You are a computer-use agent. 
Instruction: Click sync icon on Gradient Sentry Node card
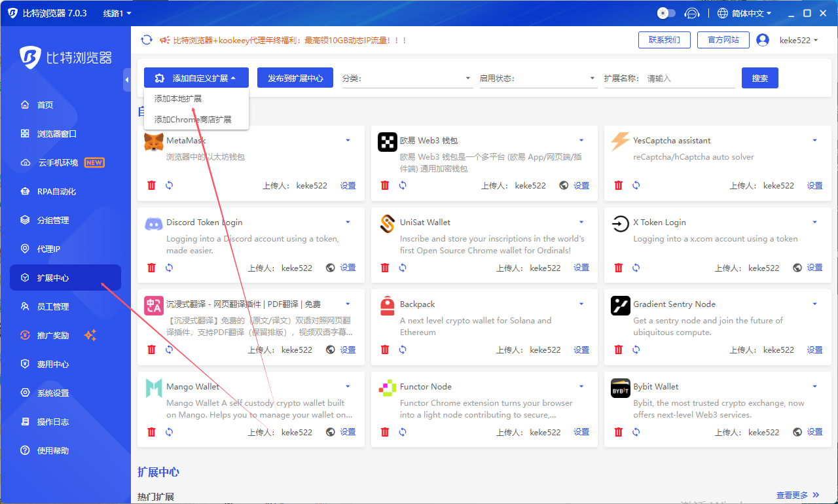(636, 350)
